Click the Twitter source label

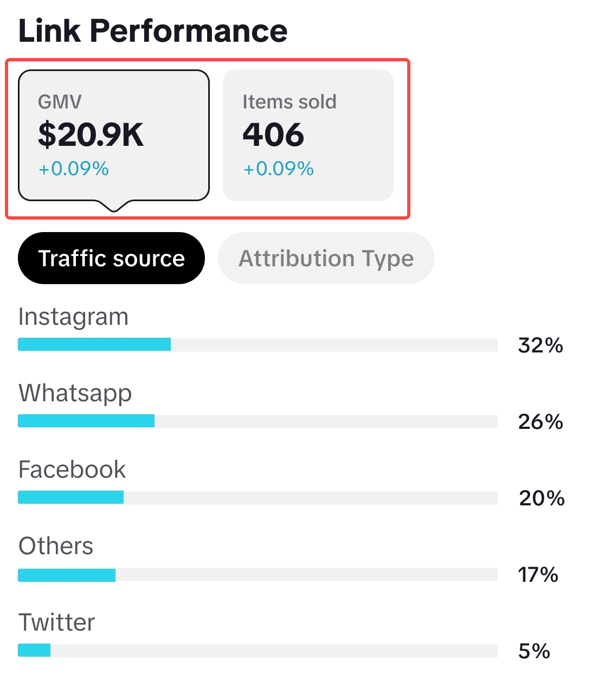[x=56, y=622]
